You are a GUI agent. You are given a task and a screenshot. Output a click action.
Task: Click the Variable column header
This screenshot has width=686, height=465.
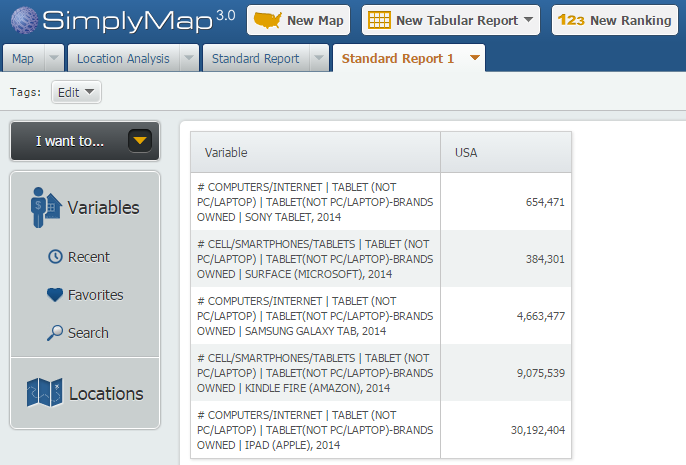[315, 152]
